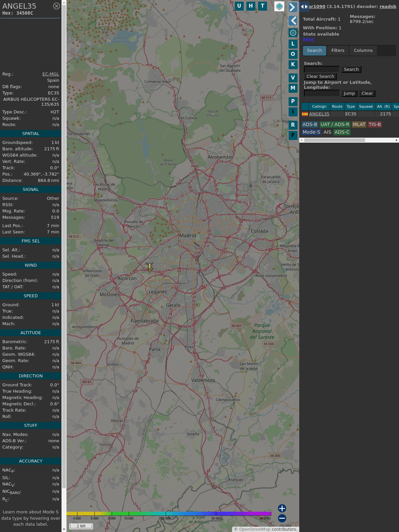Zoom in with the plus button
Screen dimensions: 399x532
282,508
